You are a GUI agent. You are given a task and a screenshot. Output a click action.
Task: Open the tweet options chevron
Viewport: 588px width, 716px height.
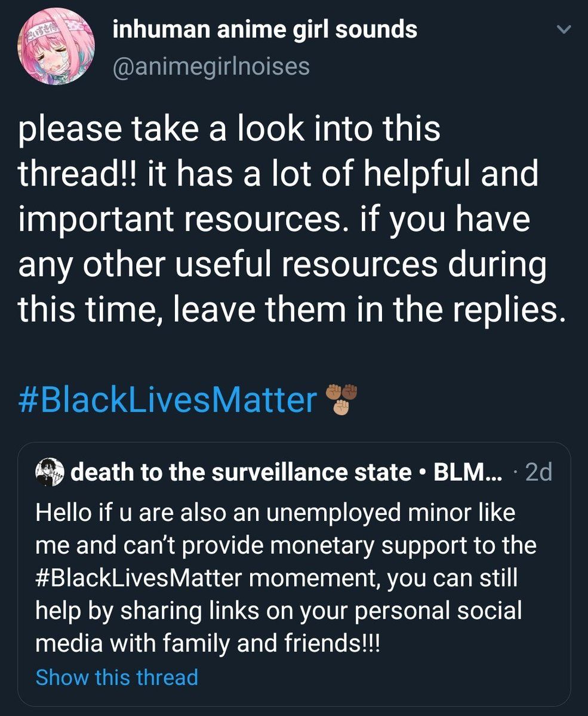click(x=563, y=29)
